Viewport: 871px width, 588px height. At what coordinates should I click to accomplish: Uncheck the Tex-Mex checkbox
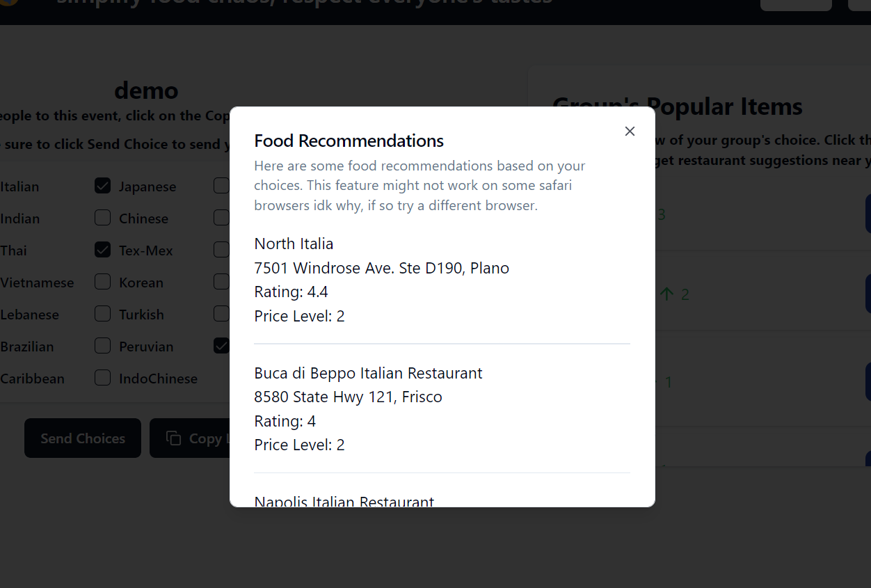click(102, 250)
